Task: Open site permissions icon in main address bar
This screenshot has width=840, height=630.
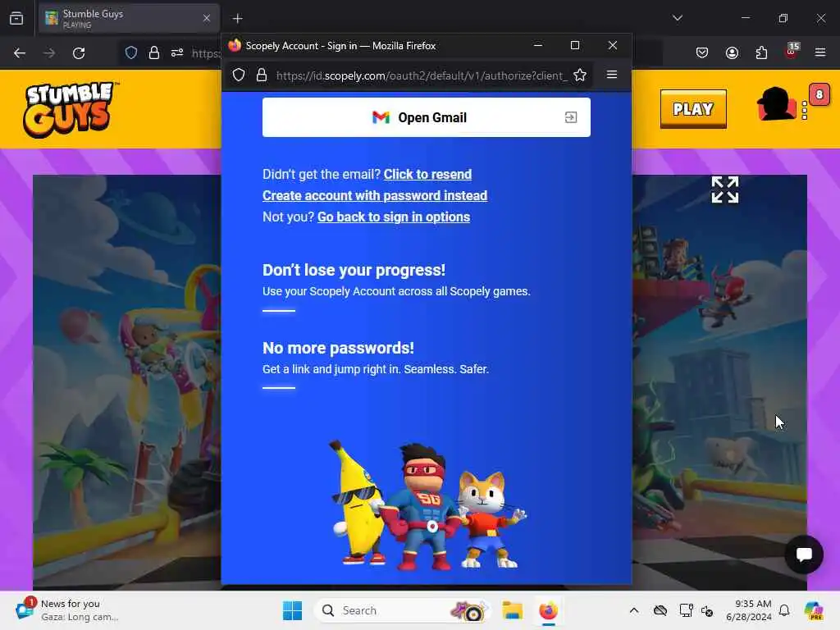Action: pyautogui.click(x=177, y=52)
